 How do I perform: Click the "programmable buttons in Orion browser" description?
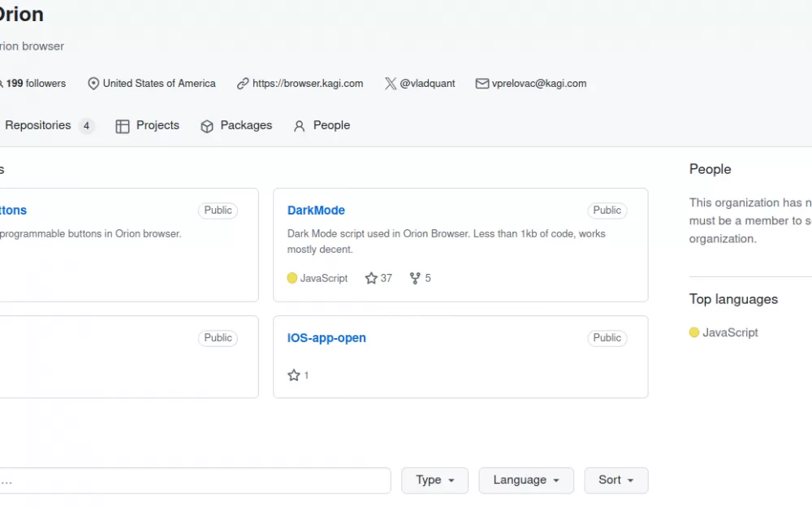click(x=91, y=234)
